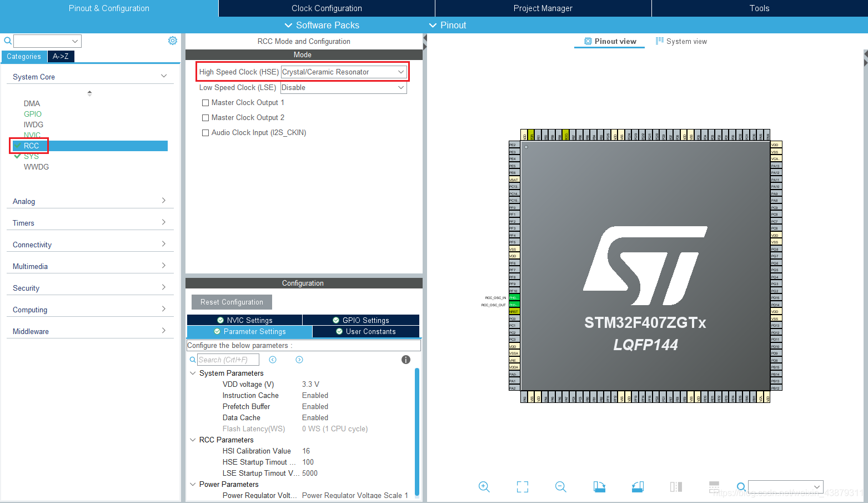Select WWDG in System Core list

click(36, 167)
